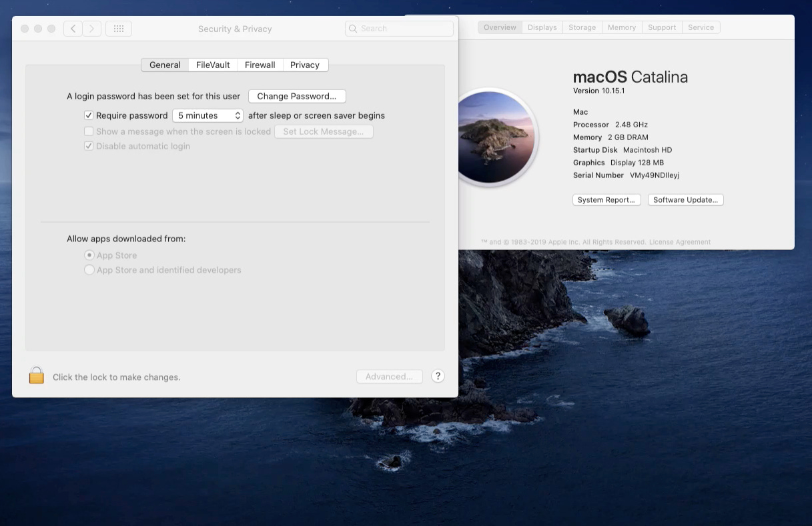Image resolution: width=812 pixels, height=526 pixels.
Task: Show all preferences via the grid icon
Action: (x=119, y=29)
